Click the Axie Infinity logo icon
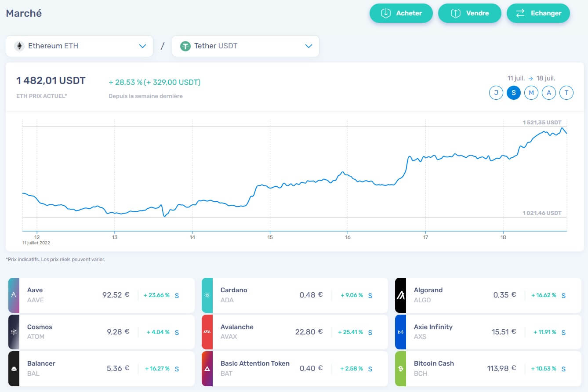Viewport: 588px width, 392px height. coord(400,332)
